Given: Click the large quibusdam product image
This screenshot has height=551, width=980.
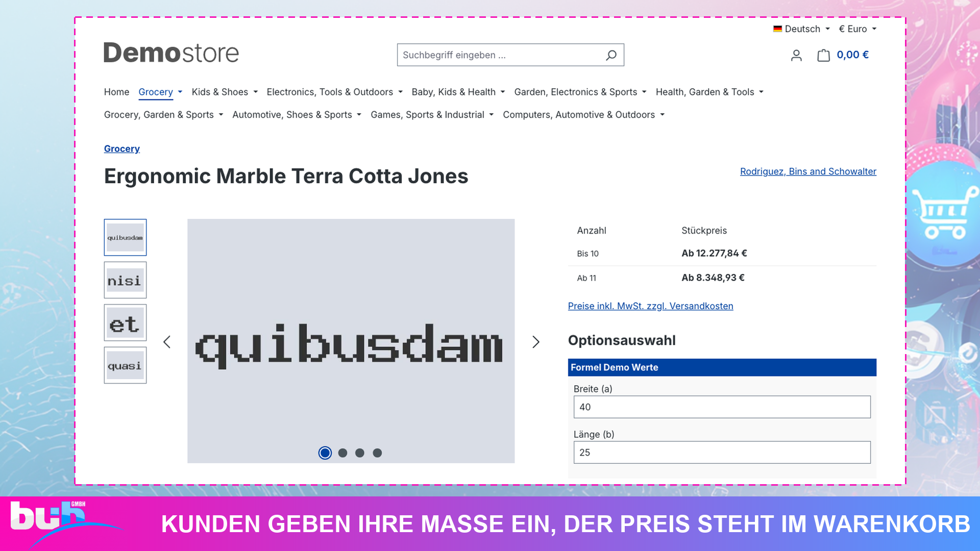Looking at the screenshot, I should [351, 341].
